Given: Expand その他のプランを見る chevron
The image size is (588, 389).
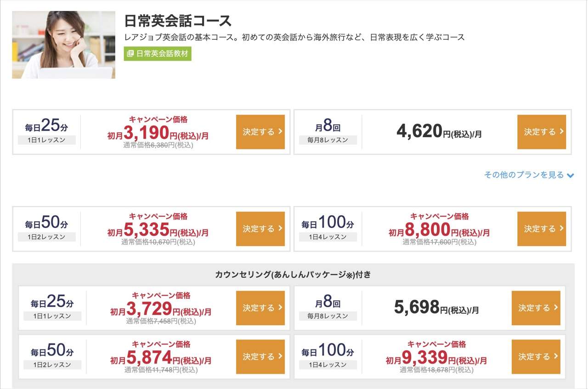Looking at the screenshot, I should click(x=571, y=175).
